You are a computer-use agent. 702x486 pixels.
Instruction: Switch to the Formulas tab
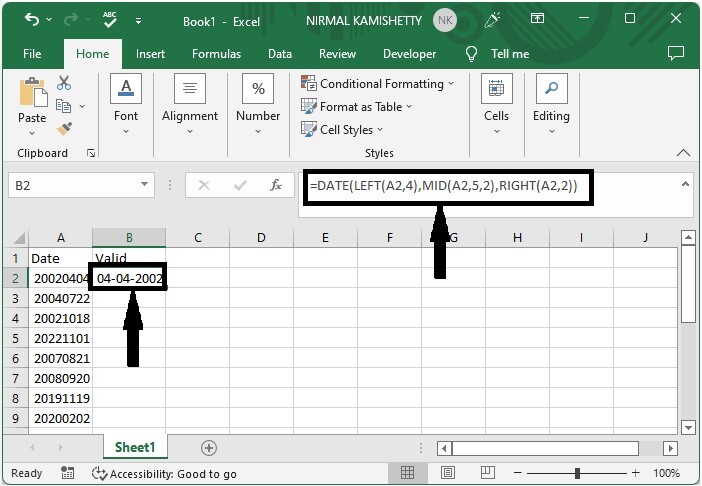point(216,54)
